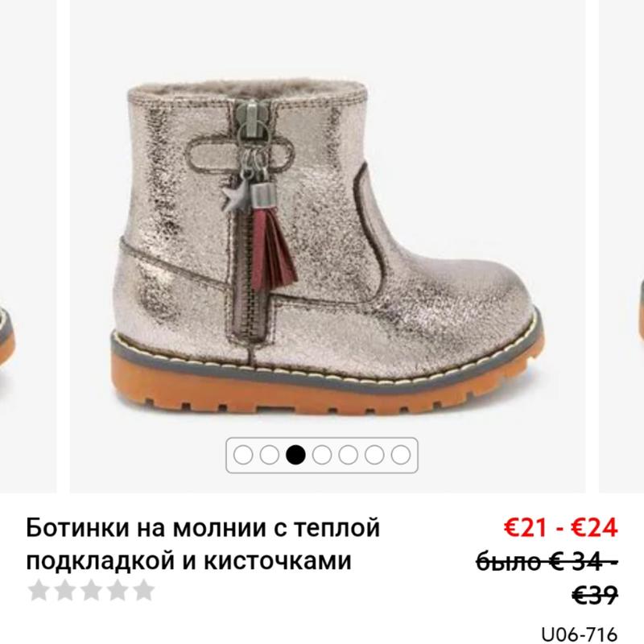The image size is (644, 644).
Task: Click the second rating star
Action: point(65,590)
